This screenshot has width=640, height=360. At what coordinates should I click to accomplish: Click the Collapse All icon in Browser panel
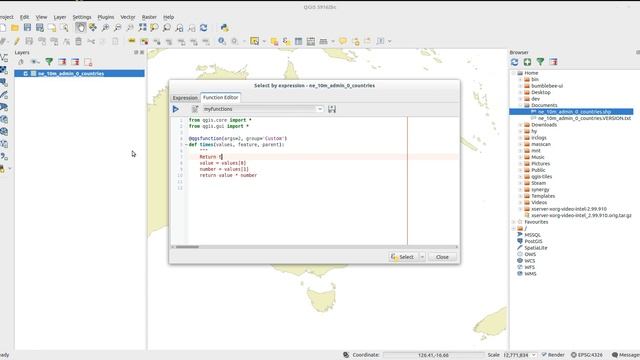point(553,62)
